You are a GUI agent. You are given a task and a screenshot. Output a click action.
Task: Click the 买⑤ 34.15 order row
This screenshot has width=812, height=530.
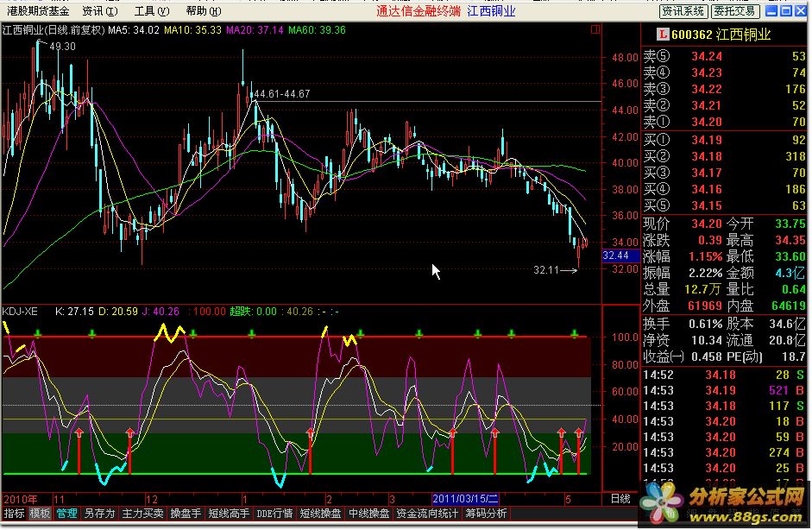724,205
